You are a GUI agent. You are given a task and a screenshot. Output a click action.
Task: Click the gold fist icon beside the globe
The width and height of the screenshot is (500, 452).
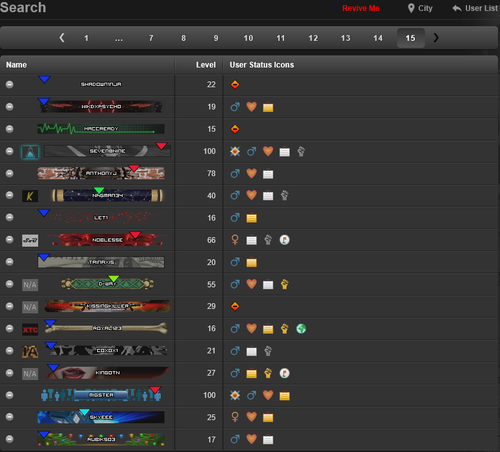tap(284, 329)
